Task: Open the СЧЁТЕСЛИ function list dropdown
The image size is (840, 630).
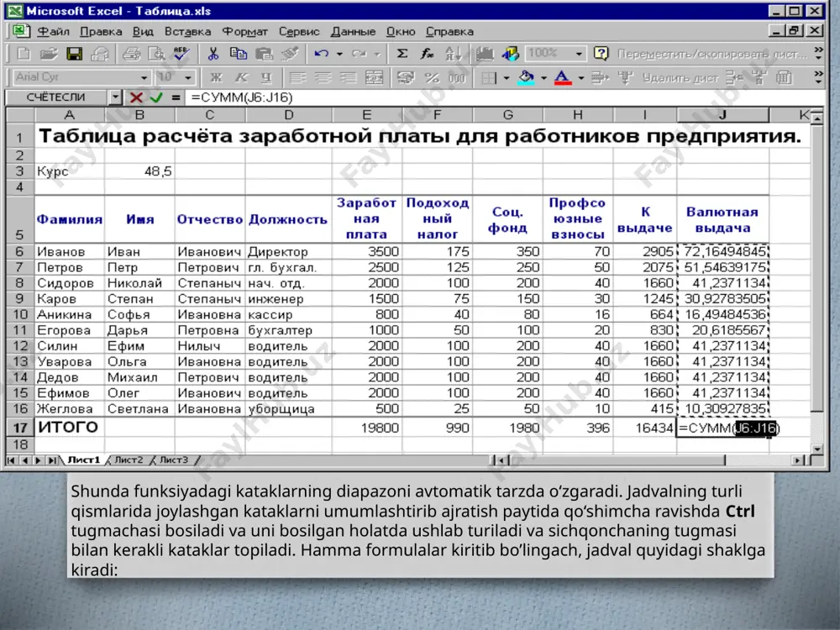Action: pos(115,97)
